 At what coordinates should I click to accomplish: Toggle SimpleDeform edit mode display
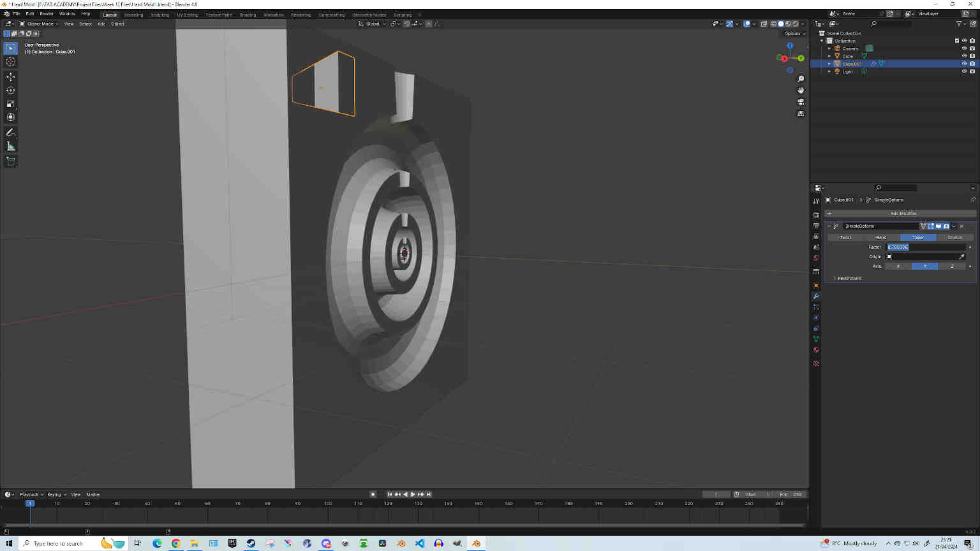tap(931, 226)
